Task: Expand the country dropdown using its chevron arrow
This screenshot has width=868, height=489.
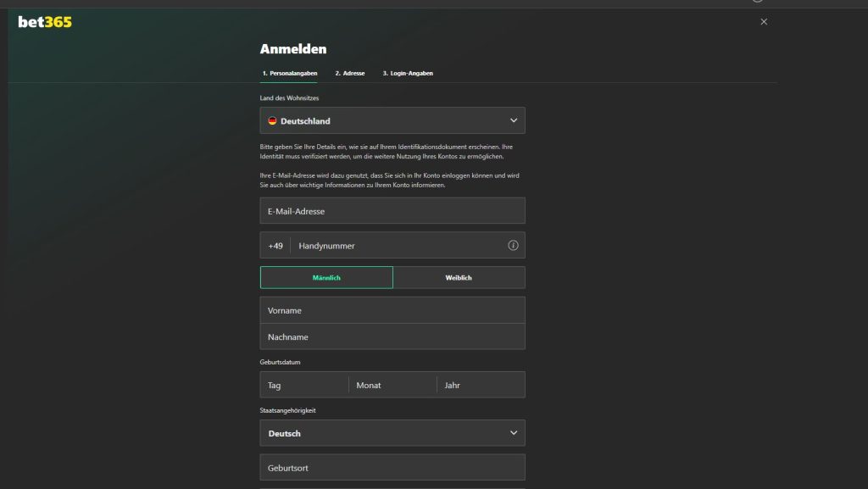Action: (513, 120)
